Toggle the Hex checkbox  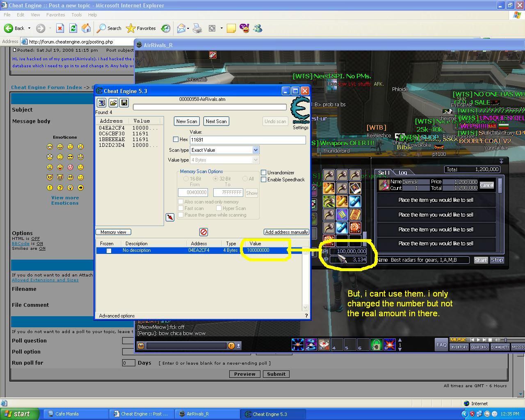pos(176,139)
